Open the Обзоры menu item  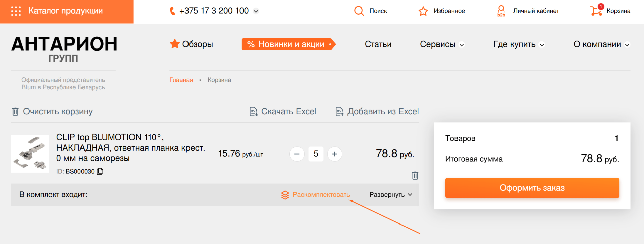[x=198, y=44]
